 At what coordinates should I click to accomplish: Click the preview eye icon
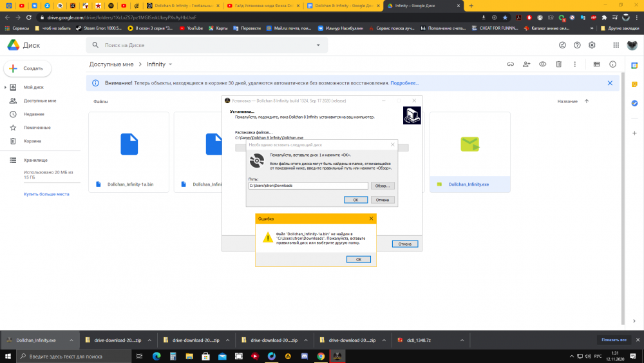tap(543, 64)
